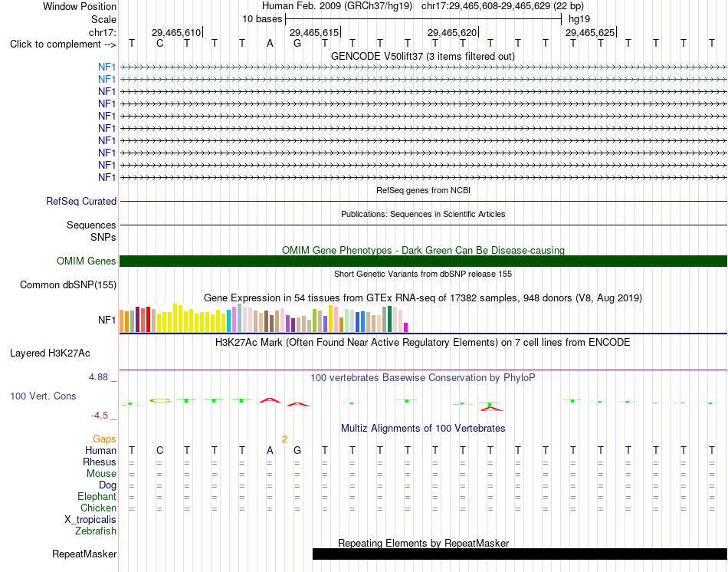Click the 'hg19' label beside scale bar

[579, 19]
